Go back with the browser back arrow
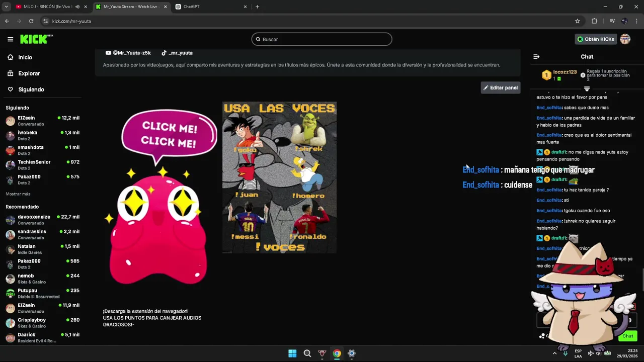 7,21
